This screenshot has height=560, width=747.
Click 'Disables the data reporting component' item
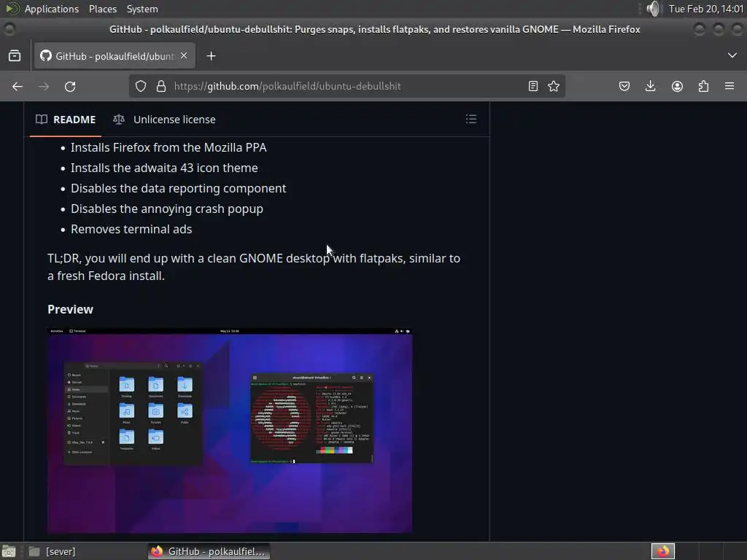(x=179, y=189)
